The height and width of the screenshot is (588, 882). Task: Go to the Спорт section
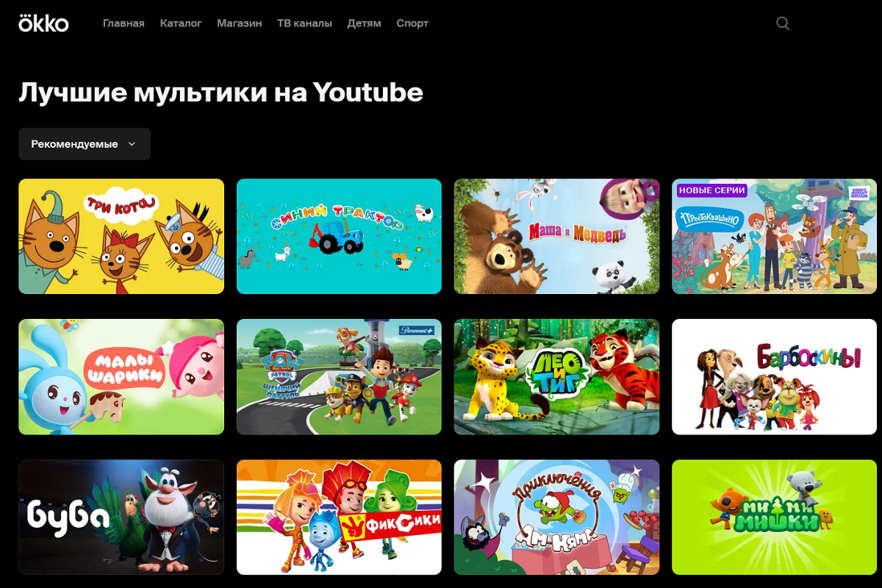pos(412,24)
